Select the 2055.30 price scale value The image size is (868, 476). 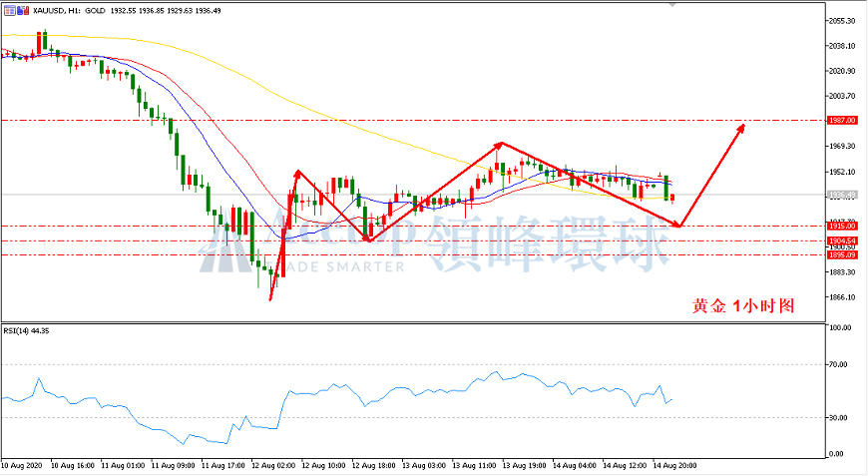point(841,21)
